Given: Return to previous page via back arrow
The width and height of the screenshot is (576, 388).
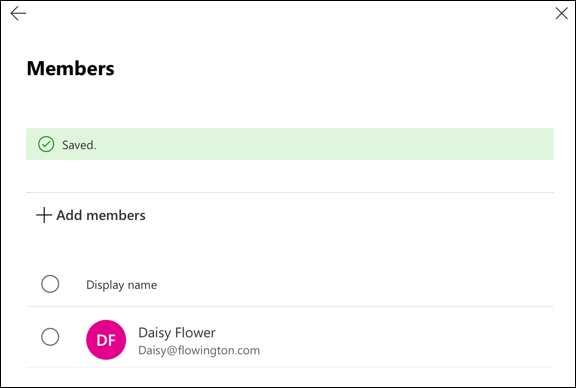Looking at the screenshot, I should [18, 14].
